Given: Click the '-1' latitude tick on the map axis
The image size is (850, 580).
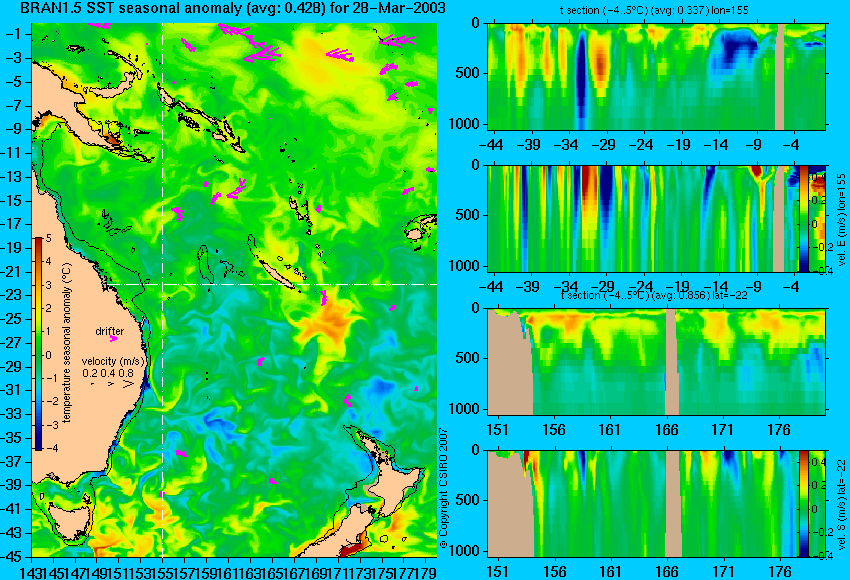Looking at the screenshot, I should (x=16, y=35).
